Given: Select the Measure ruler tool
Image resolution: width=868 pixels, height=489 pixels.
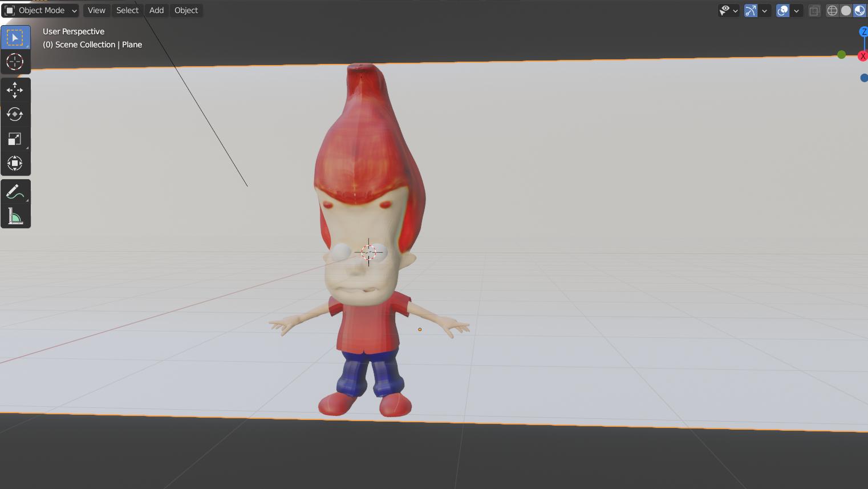Looking at the screenshot, I should click(15, 216).
